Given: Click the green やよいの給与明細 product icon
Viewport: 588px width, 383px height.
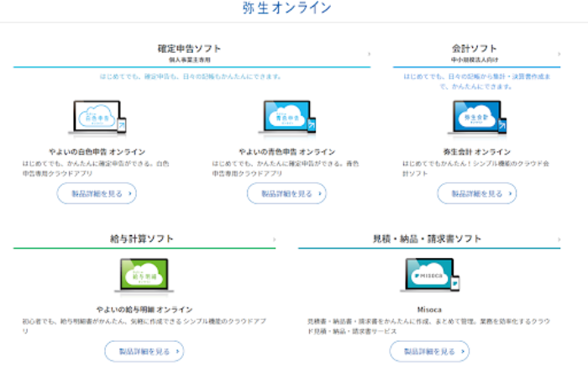Looking at the screenshot, I should click(x=144, y=275).
